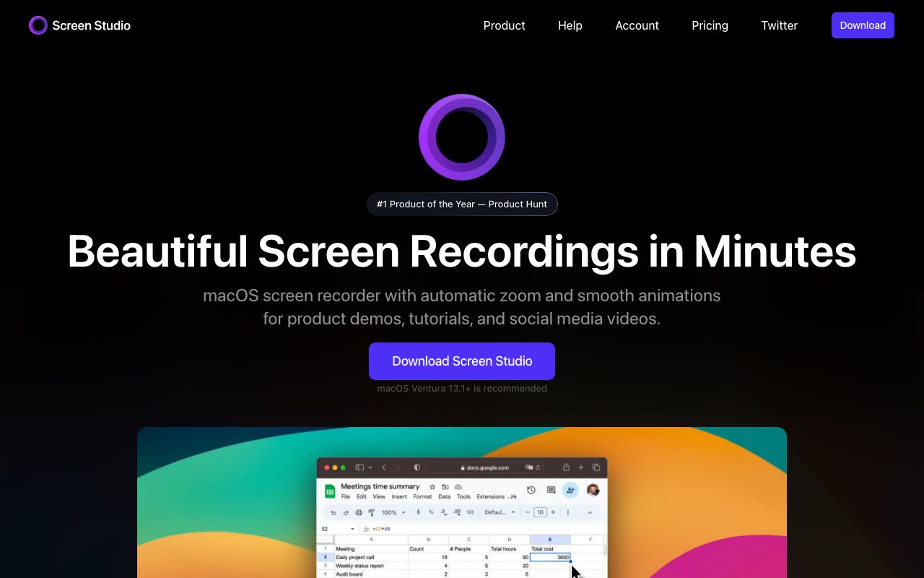Click the privacy shield icon in demo browser
Viewport: 924px width, 578px height.
(x=417, y=467)
